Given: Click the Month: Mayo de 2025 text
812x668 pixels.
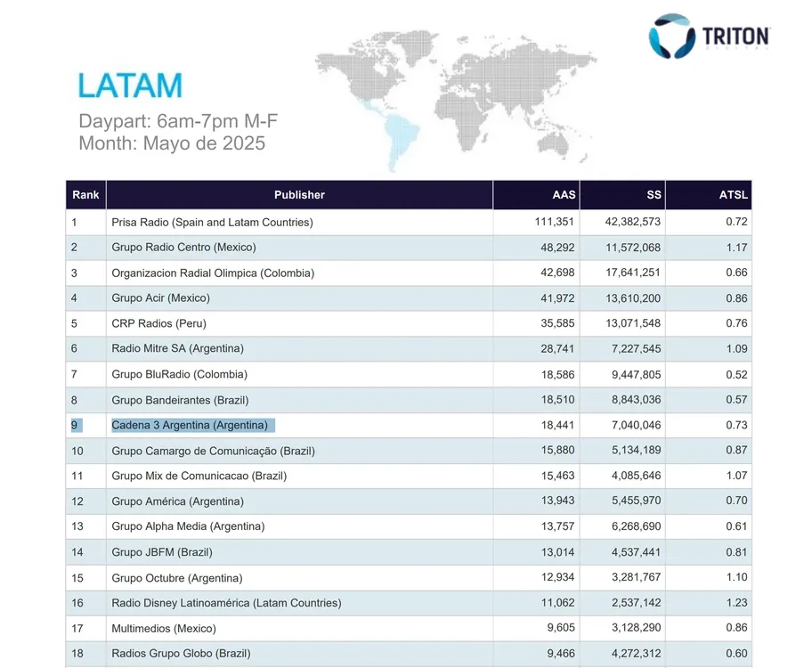Looking at the screenshot, I should coord(172,143).
